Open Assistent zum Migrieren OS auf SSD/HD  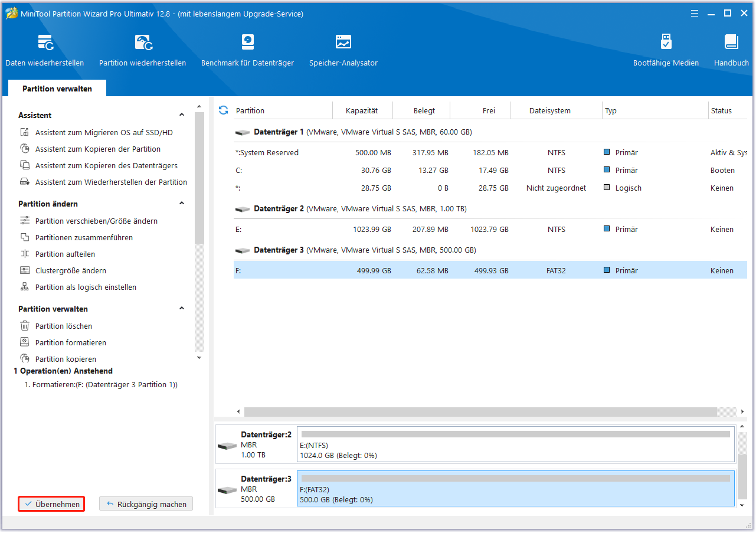pyautogui.click(x=104, y=133)
